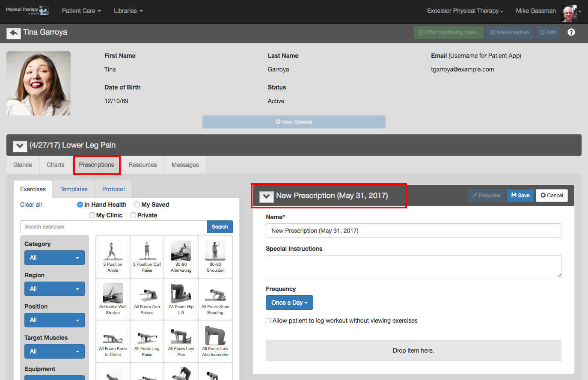This screenshot has height=380, width=588.
Task: Click the Drop item here area
Action: pos(413,350)
